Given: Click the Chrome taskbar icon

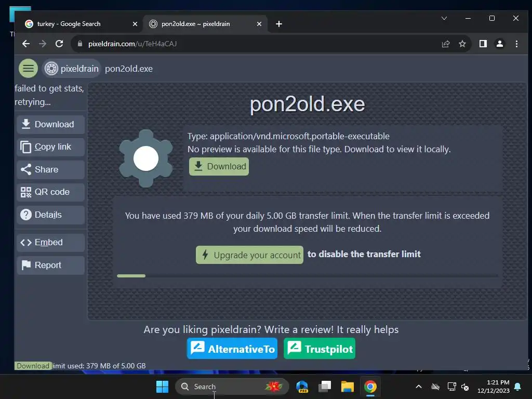Looking at the screenshot, I should tap(370, 387).
